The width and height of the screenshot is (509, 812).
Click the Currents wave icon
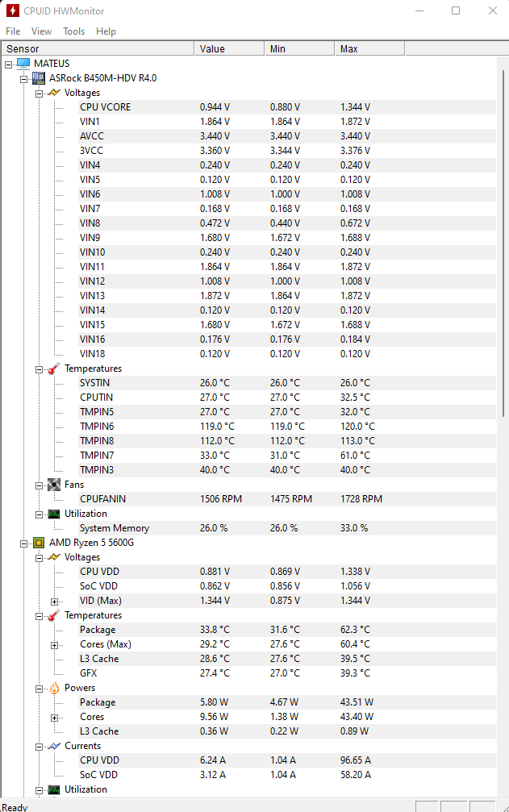click(x=54, y=746)
